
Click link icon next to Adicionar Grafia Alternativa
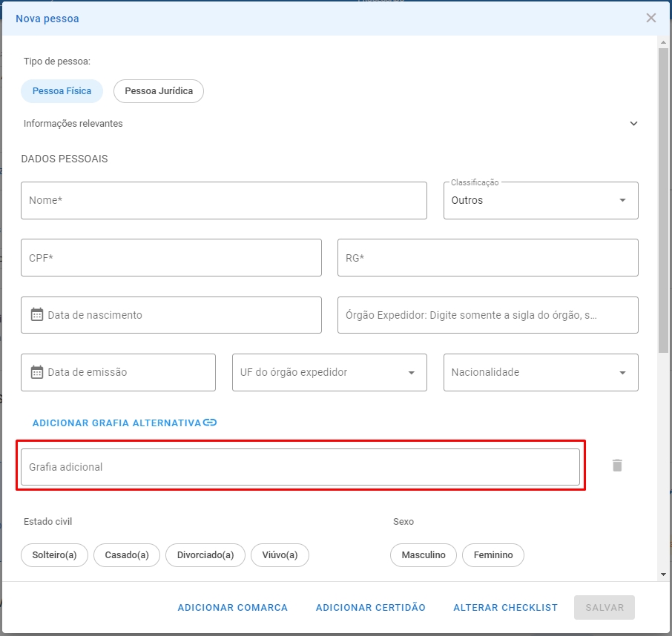[210, 423]
